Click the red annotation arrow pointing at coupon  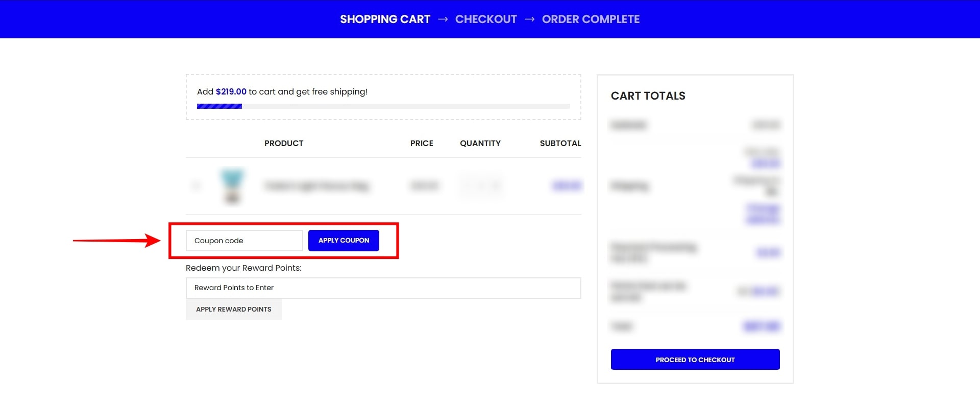116,240
